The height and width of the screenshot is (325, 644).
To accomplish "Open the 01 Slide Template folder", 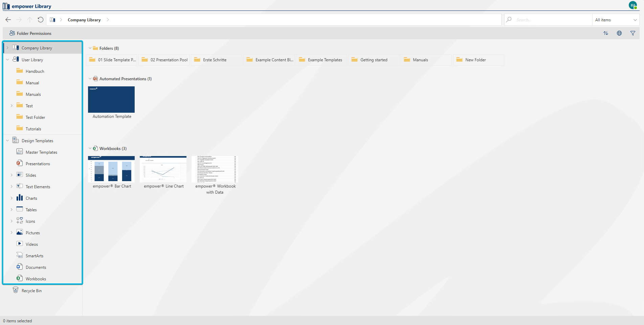I will point(112,60).
